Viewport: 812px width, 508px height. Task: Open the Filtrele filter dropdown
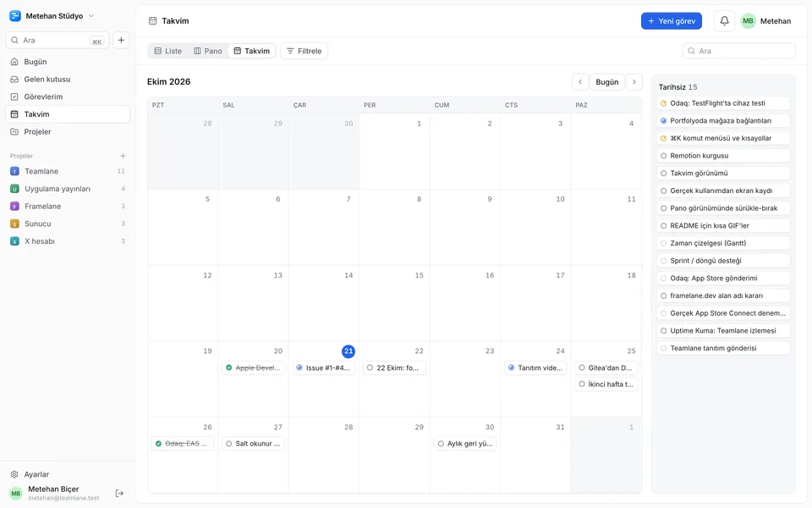(304, 51)
